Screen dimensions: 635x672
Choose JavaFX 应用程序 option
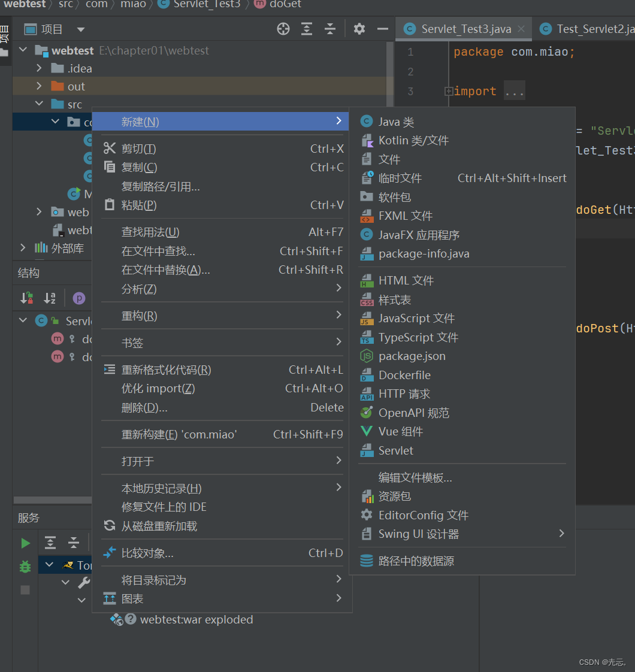click(462, 235)
